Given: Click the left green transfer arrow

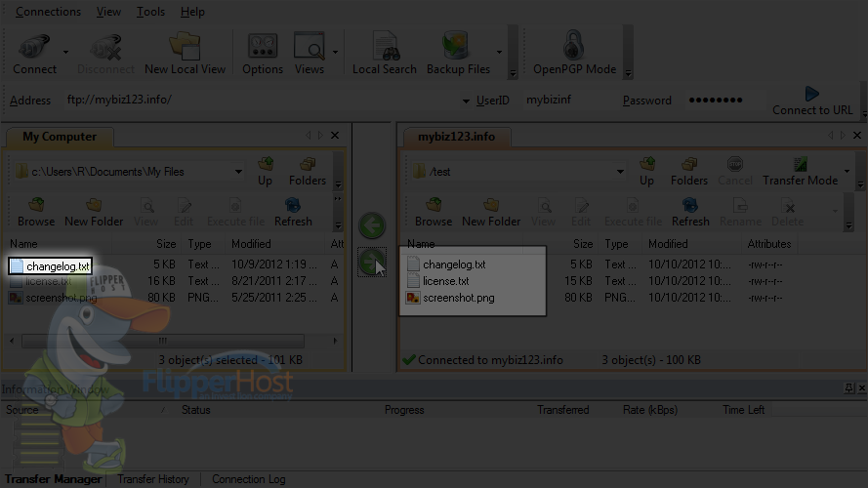Looking at the screenshot, I should (371, 225).
